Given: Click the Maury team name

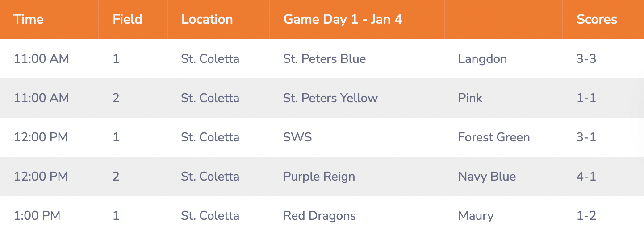Looking at the screenshot, I should [476, 216].
